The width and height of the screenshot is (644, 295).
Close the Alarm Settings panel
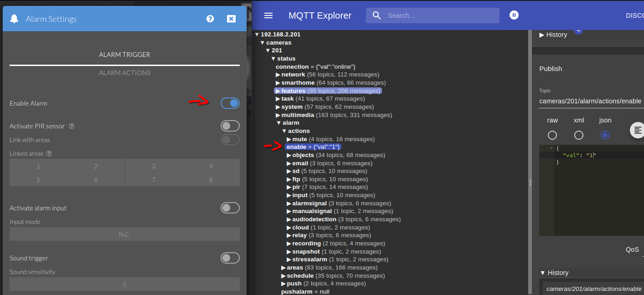coord(231,19)
